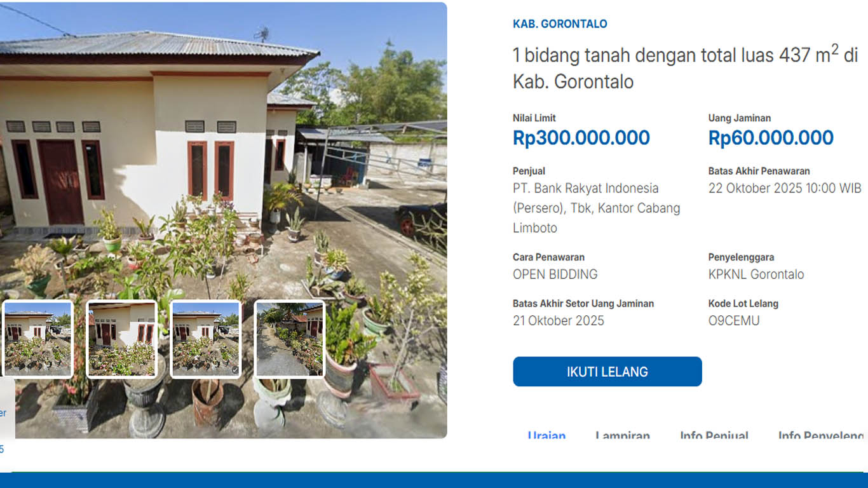Open the Lampiran tab
Image resolution: width=868 pixels, height=488 pixels.
point(622,436)
